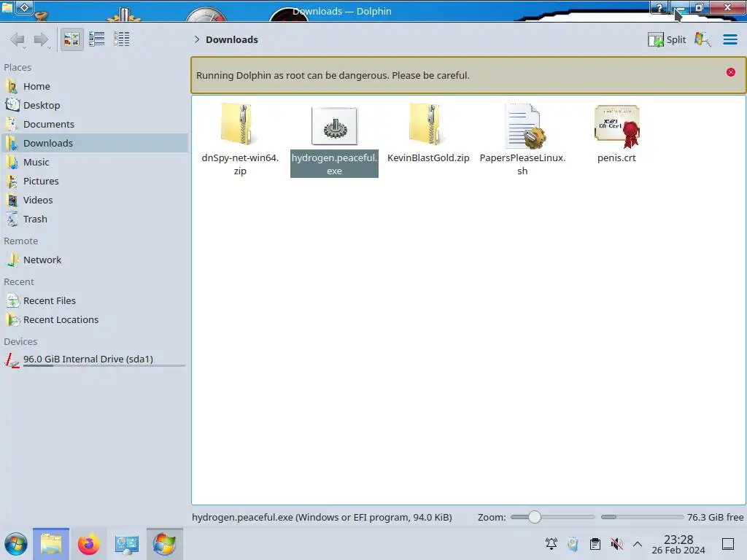Open the system settings taskbar icon
This screenshot has width=747, height=560.
[x=126, y=544]
